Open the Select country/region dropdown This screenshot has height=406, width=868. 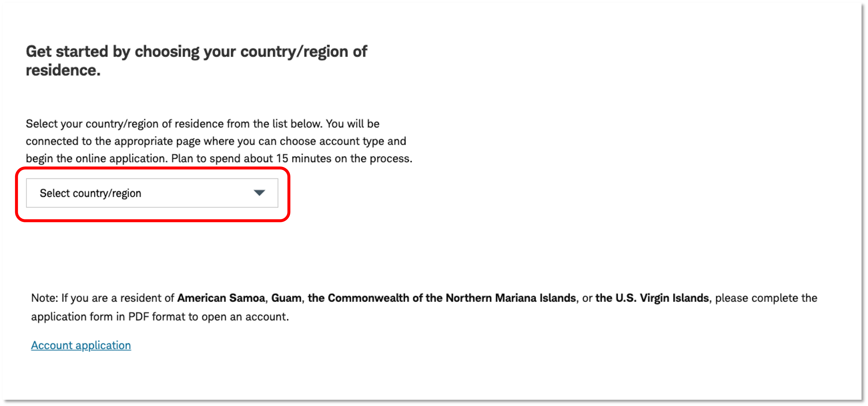(152, 193)
